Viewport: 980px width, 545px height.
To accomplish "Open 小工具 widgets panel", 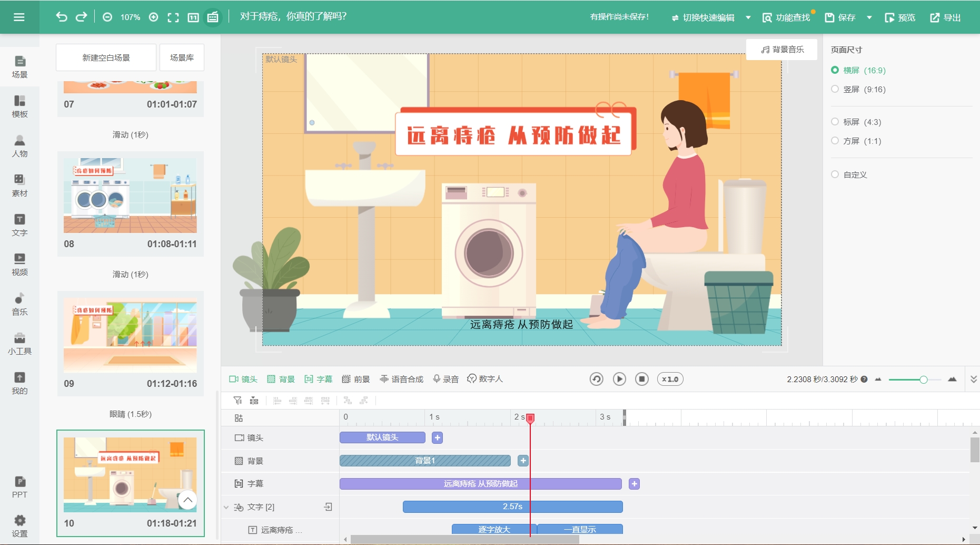I will tap(19, 344).
